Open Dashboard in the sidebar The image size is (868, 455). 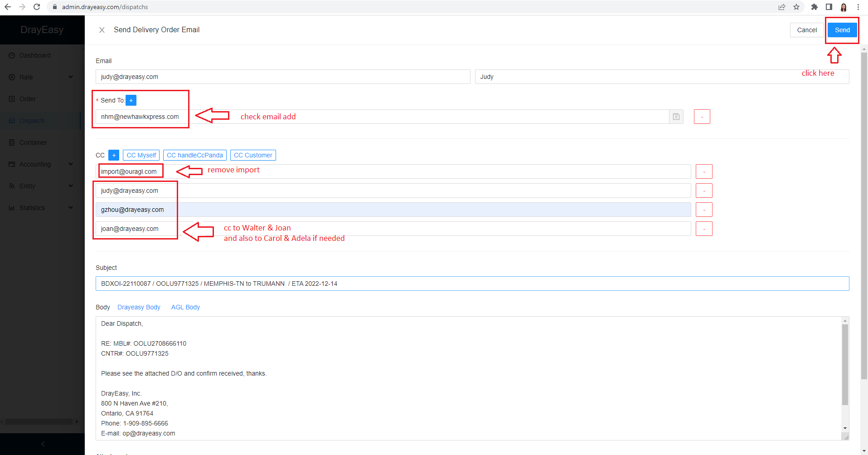click(35, 55)
